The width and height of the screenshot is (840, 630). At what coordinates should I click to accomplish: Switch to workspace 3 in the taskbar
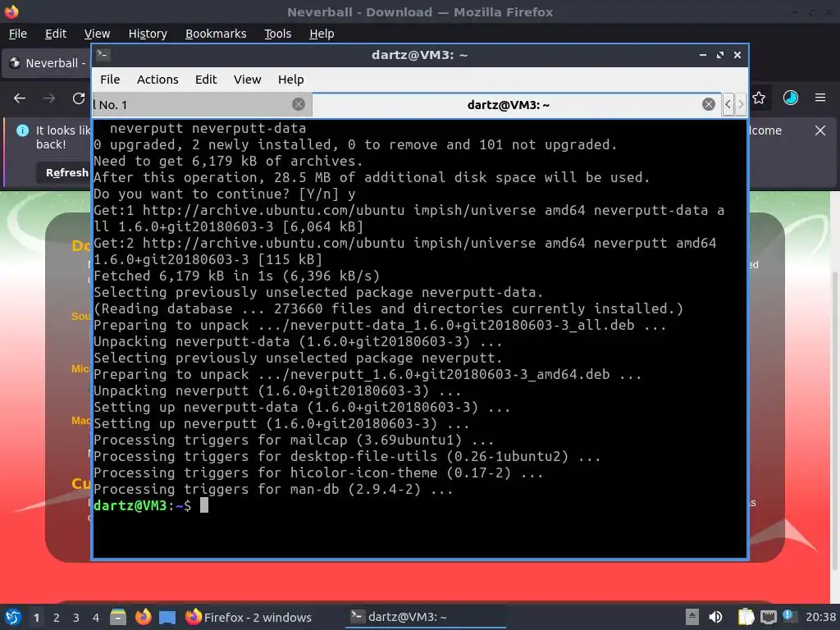[x=76, y=618]
